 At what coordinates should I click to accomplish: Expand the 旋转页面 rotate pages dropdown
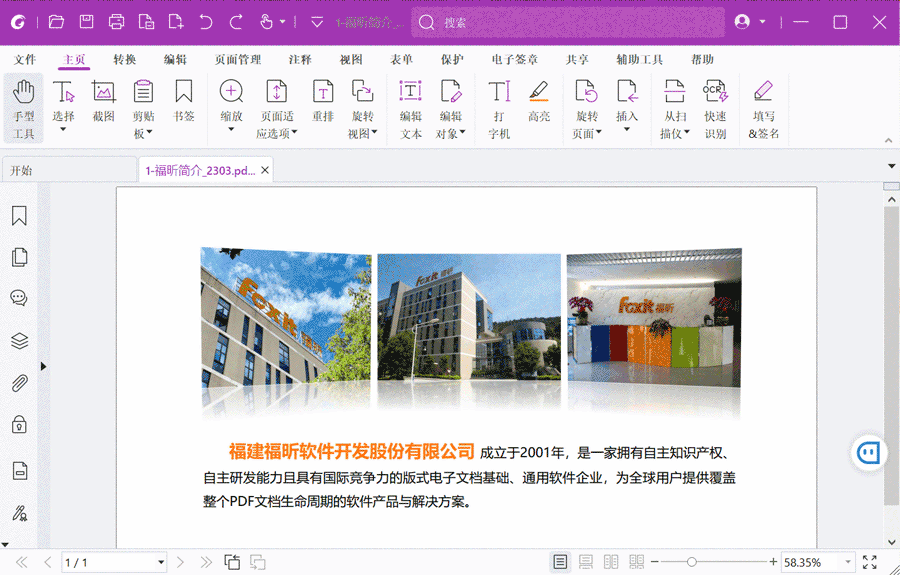pos(599,133)
